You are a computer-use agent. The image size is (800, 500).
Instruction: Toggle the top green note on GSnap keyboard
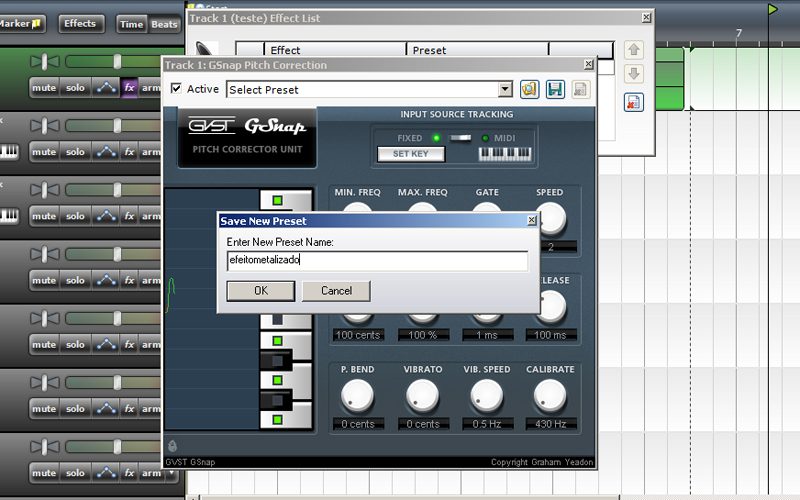pos(278,201)
